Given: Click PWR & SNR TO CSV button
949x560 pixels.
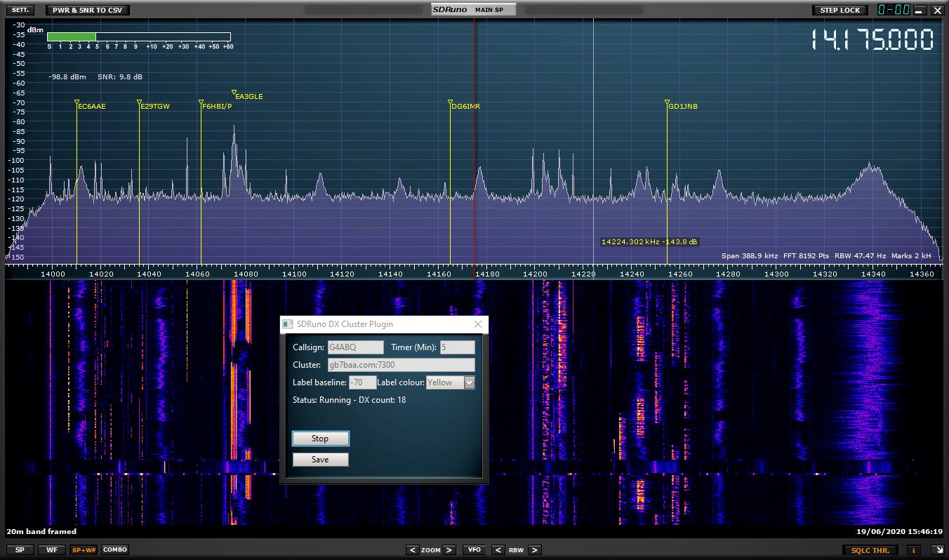Looking at the screenshot, I should (87, 10).
